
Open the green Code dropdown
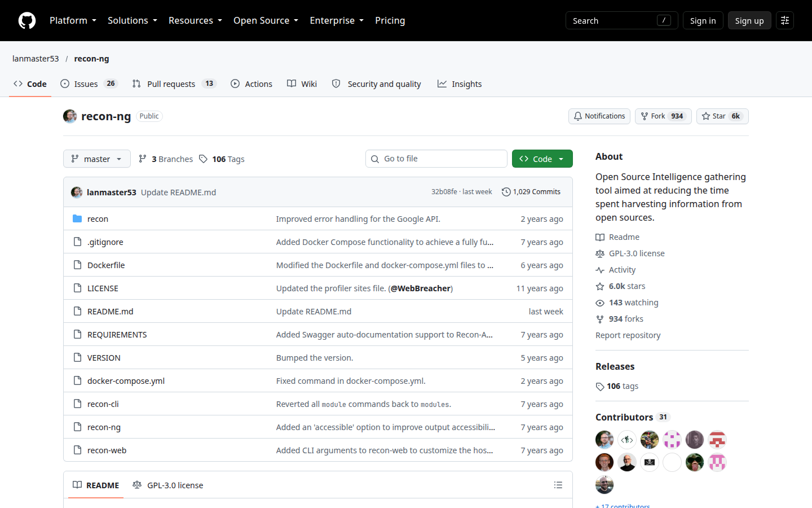click(542, 159)
